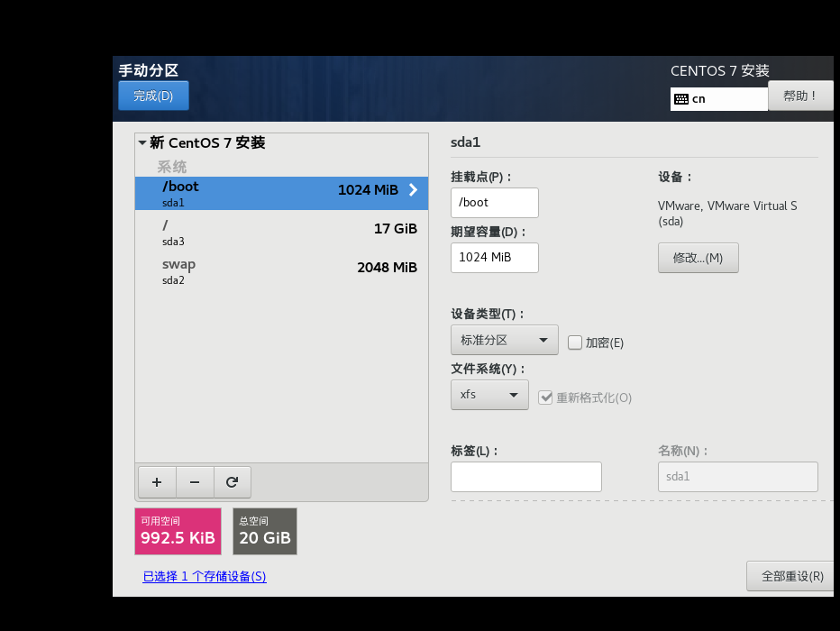This screenshot has height=631, width=840.
Task: Click the 2048 MiB size value
Action: (387, 268)
